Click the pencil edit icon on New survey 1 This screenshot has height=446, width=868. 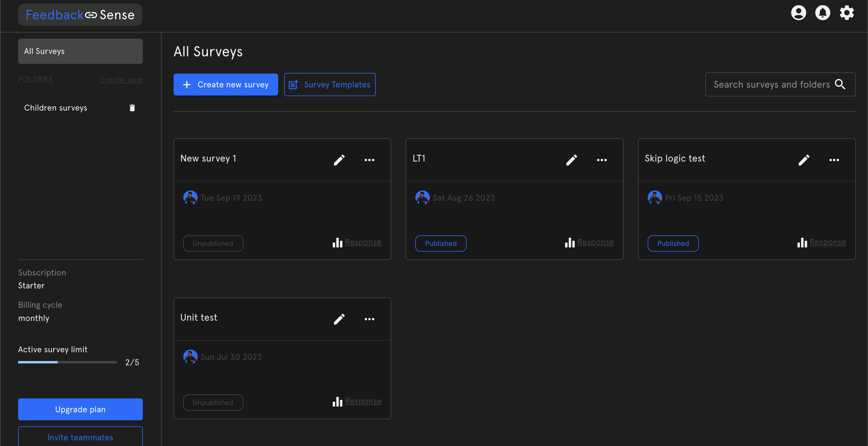point(339,160)
